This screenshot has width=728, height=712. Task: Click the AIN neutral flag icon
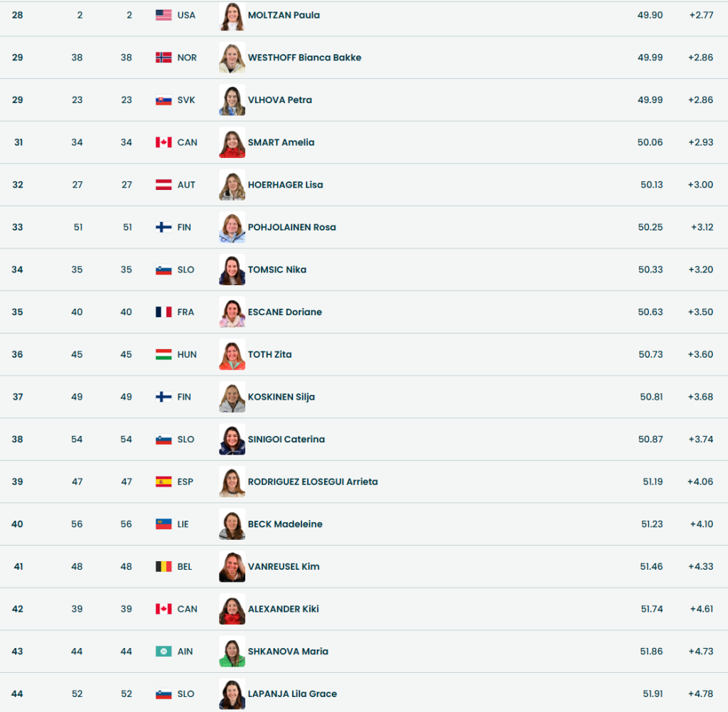tap(164, 652)
